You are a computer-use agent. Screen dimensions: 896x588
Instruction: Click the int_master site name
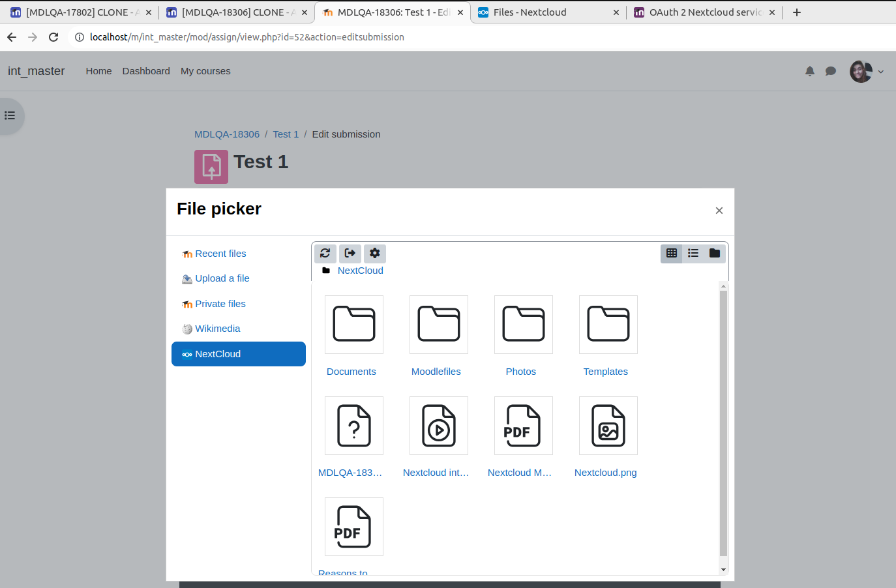point(37,71)
